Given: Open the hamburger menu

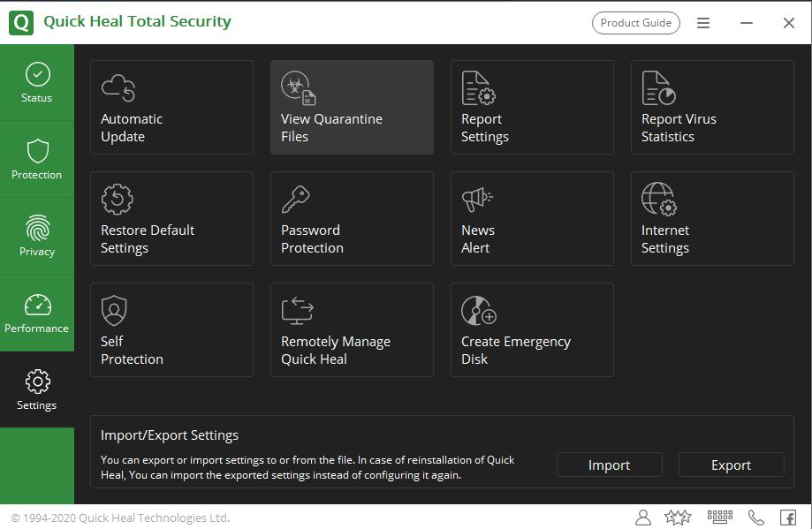Looking at the screenshot, I should point(703,23).
